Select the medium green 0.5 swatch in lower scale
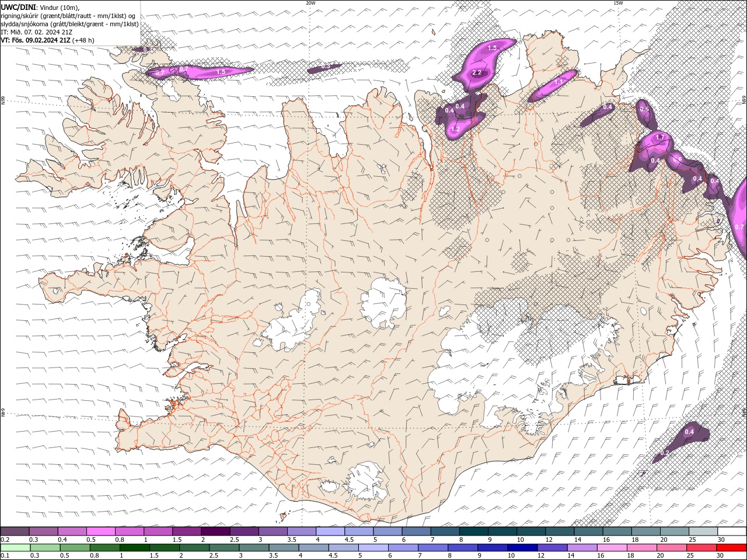 pos(75,547)
